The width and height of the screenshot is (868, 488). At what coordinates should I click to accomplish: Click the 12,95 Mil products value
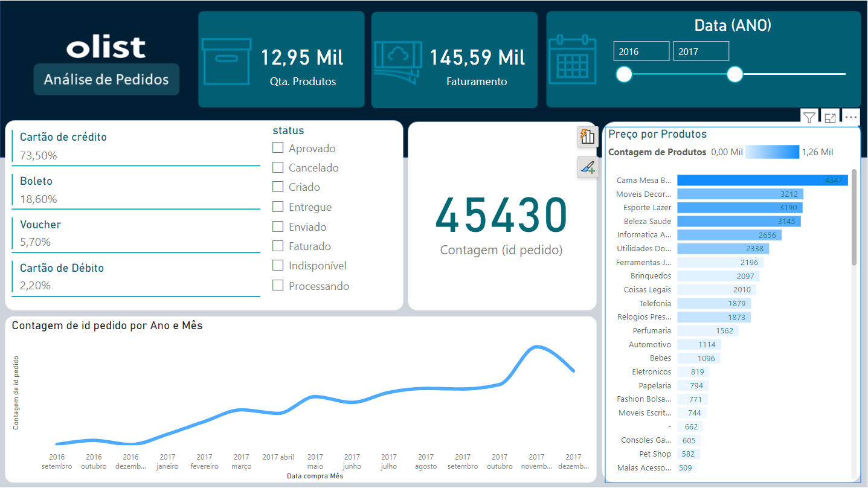click(302, 58)
